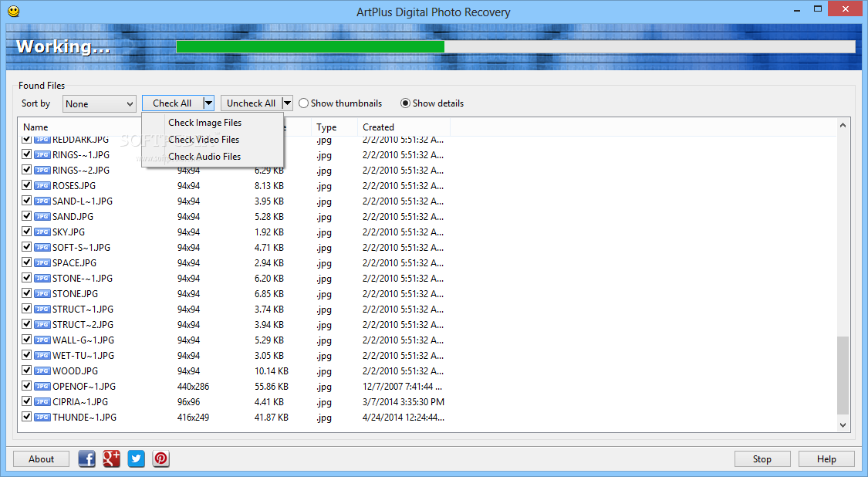
Task: Click the file list scrollbar thumb
Action: [843, 375]
